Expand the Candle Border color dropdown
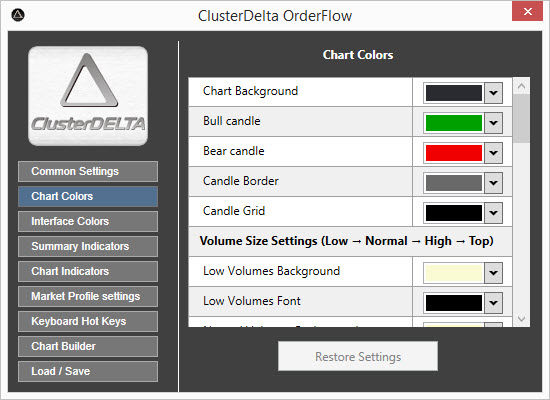The height and width of the screenshot is (400, 550). 494,183
